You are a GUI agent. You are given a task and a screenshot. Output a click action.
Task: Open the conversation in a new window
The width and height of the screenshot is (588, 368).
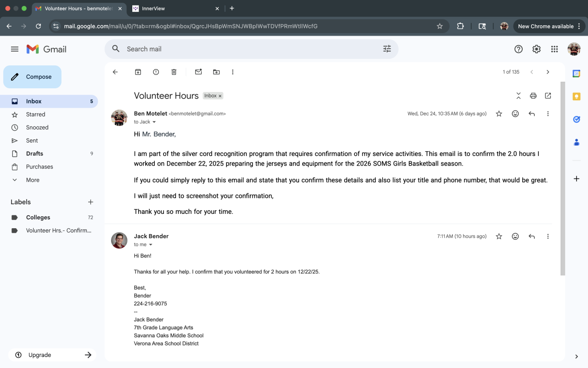point(548,96)
